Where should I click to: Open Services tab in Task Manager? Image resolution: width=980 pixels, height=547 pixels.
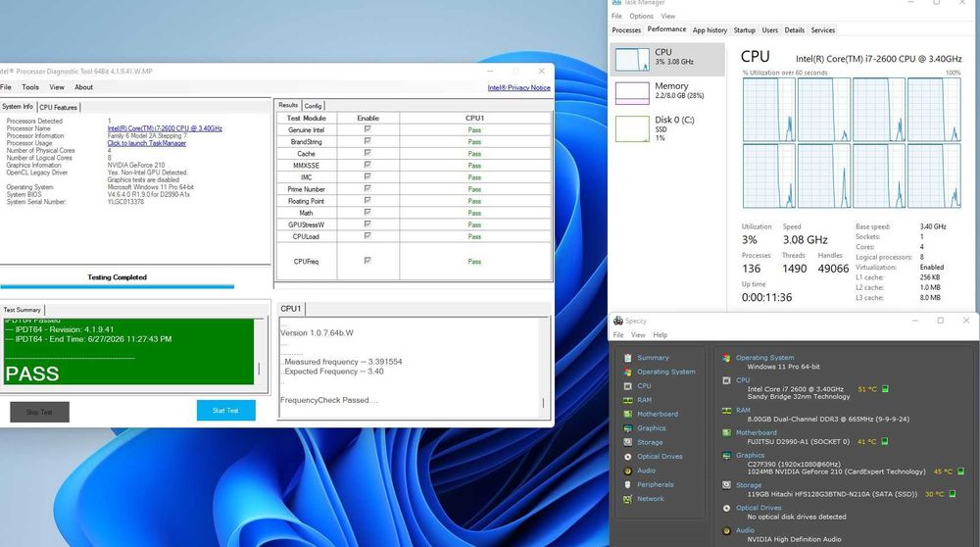pos(822,30)
